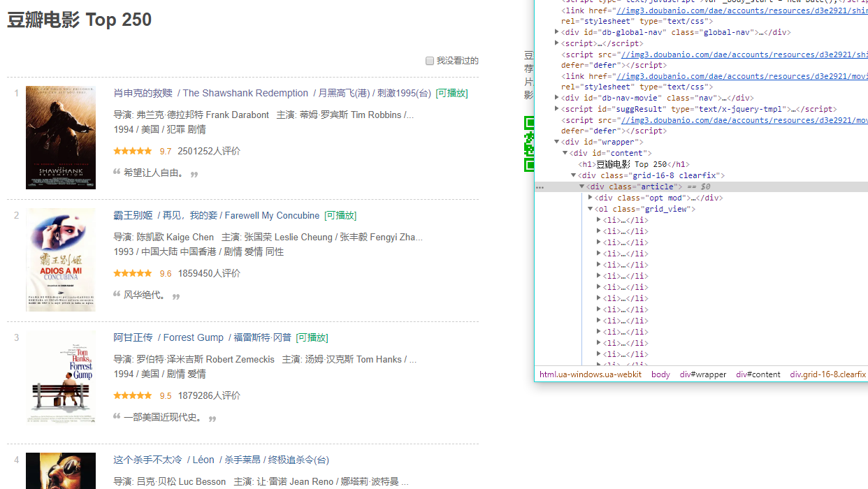Click the 1859450人评价 rating count
The width and height of the screenshot is (868, 489).
(209, 273)
